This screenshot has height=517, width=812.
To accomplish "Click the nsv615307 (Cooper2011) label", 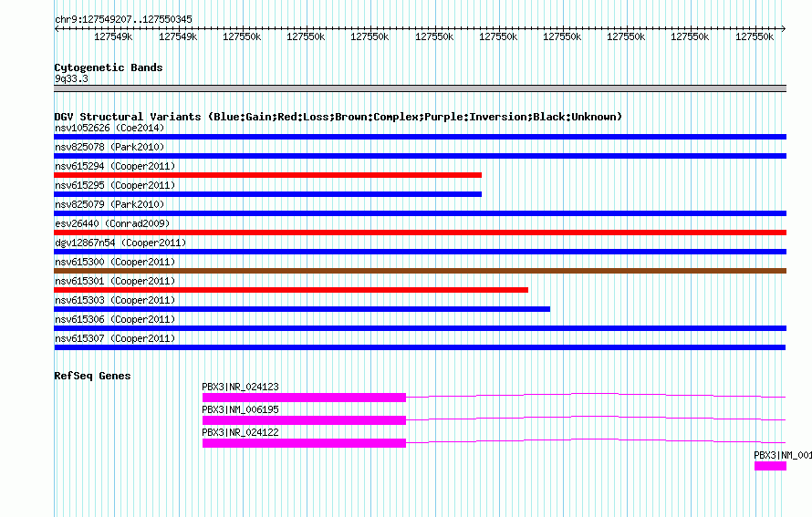I will pos(115,338).
